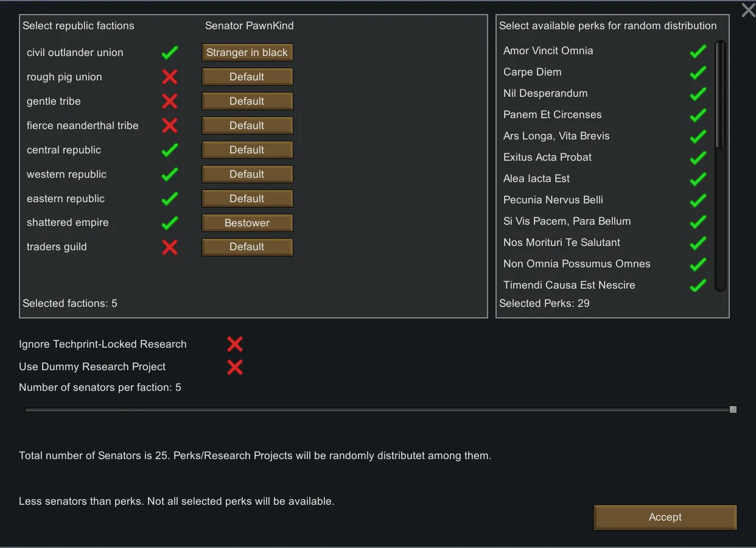The width and height of the screenshot is (756, 548).
Task: Deselect the Alea Iacta Est perk
Action: (x=698, y=179)
